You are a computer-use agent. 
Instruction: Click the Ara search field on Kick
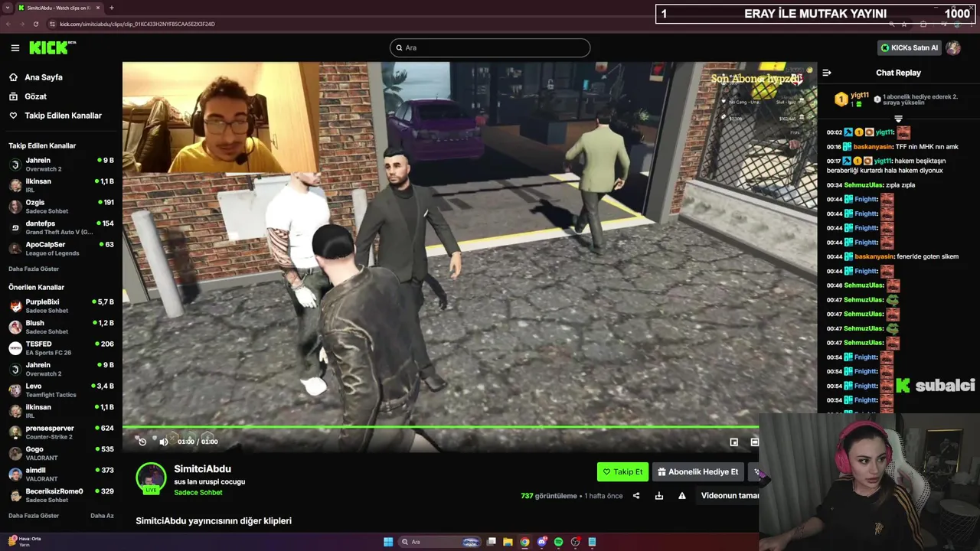tap(490, 47)
